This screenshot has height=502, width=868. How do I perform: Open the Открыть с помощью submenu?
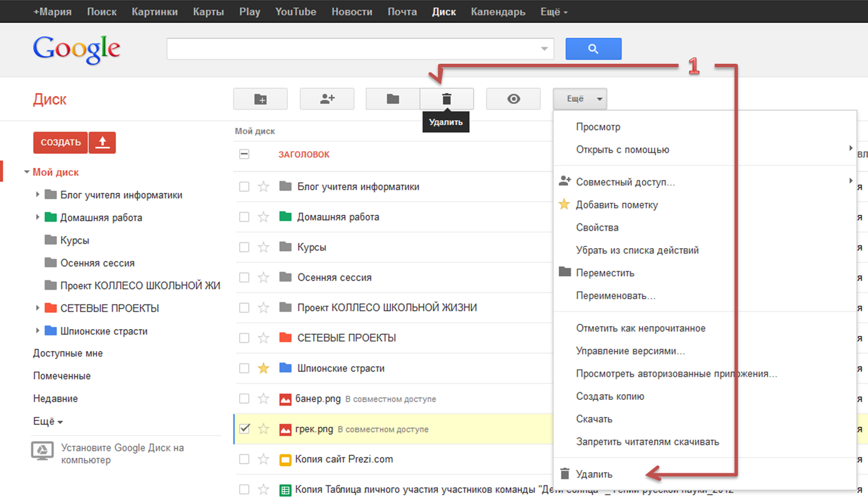click(623, 149)
